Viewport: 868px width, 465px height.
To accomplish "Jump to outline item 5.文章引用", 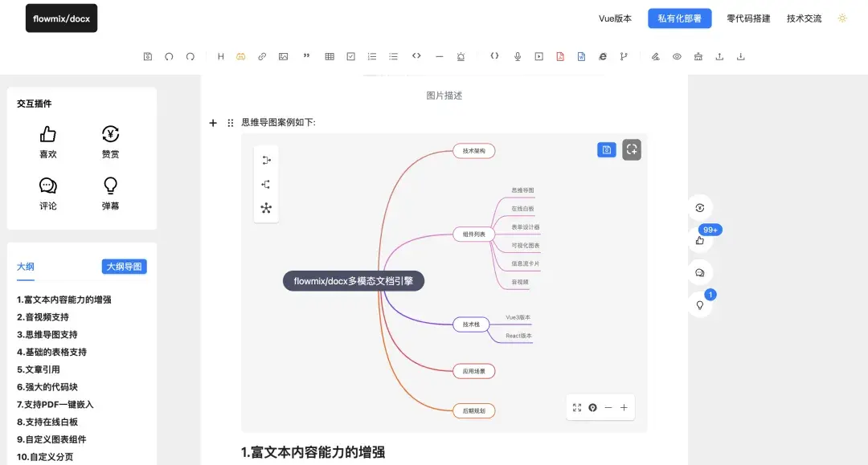I will tap(39, 369).
